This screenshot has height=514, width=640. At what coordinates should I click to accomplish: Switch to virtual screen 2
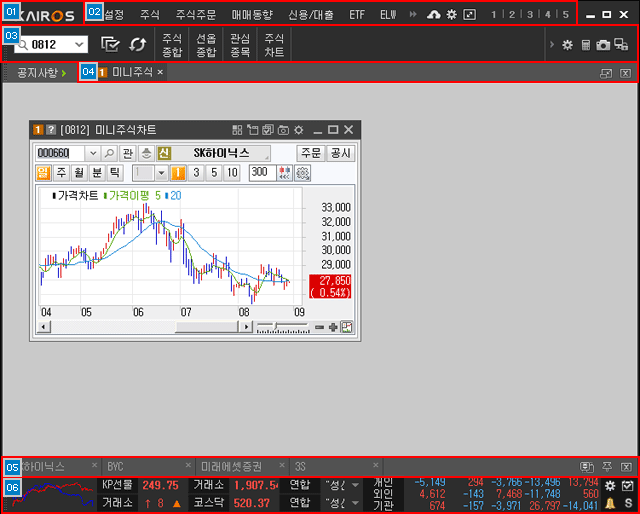pos(512,15)
